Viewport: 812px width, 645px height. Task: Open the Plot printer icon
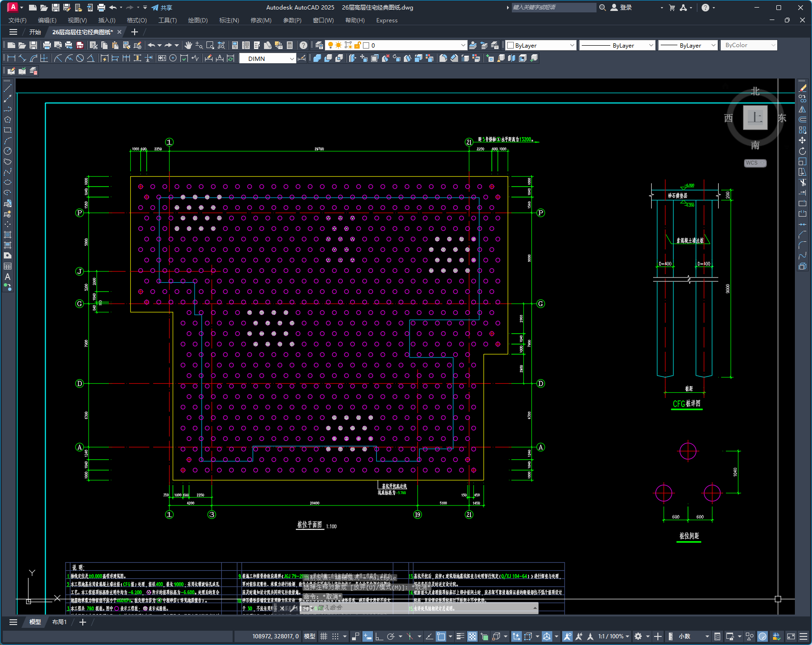47,45
